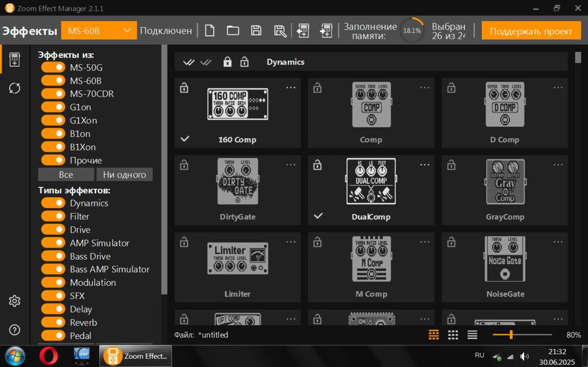
Task: Toggle lock icon on DualComp card
Action: click(x=318, y=165)
